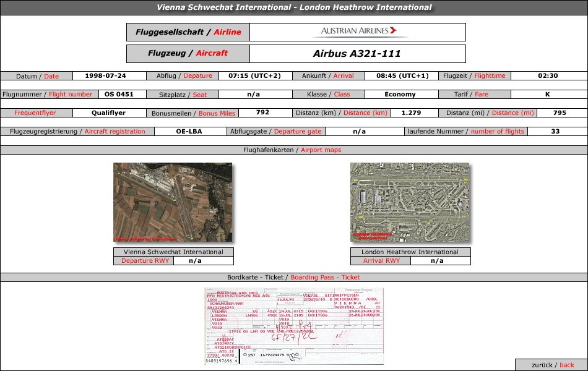Click the Klasse / Class label
The width and height of the screenshot is (588, 371).
(x=329, y=95)
